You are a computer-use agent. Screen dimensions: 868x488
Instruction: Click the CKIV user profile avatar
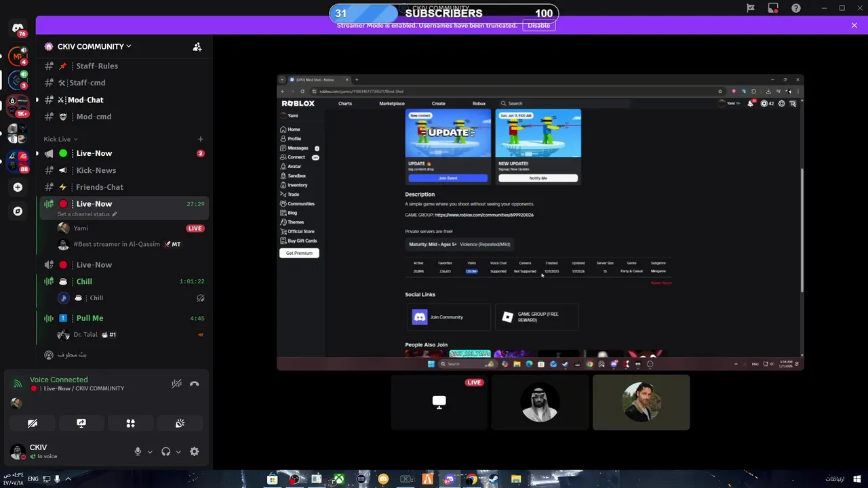tap(18, 451)
